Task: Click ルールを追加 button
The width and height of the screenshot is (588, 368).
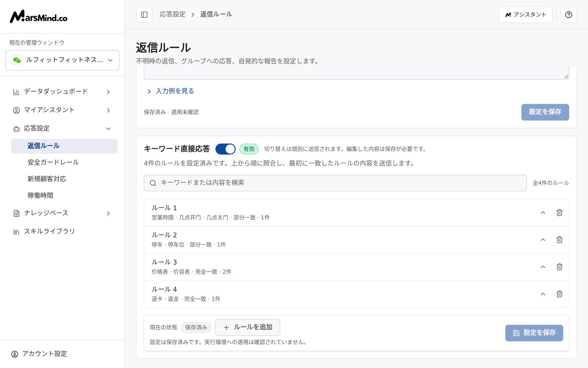Action: [x=247, y=327]
